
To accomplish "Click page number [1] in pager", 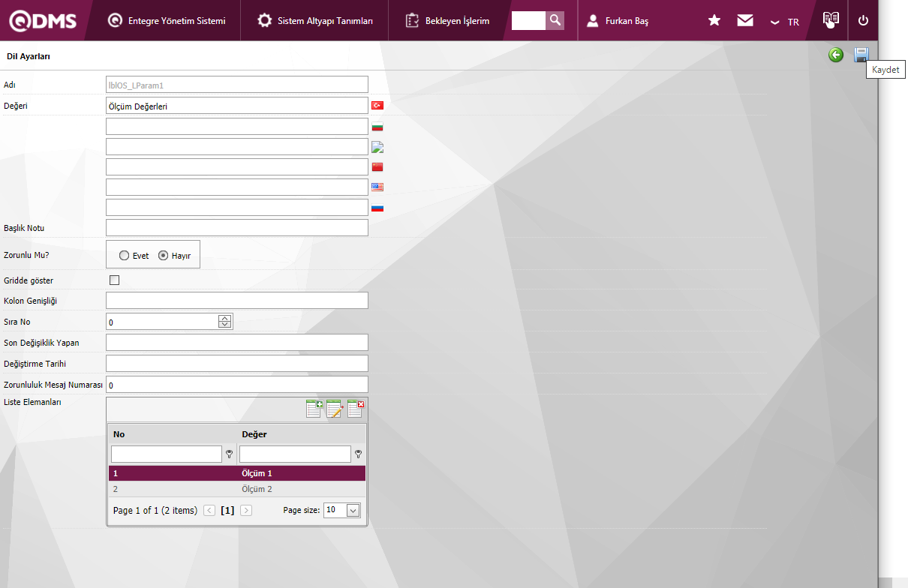I will tap(227, 510).
